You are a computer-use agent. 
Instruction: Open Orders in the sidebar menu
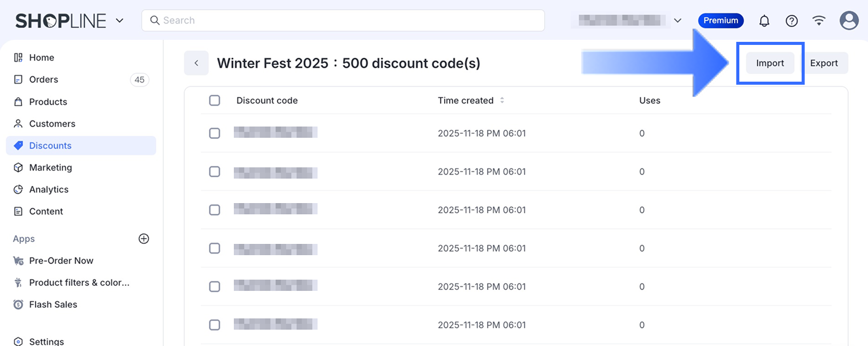(x=43, y=80)
